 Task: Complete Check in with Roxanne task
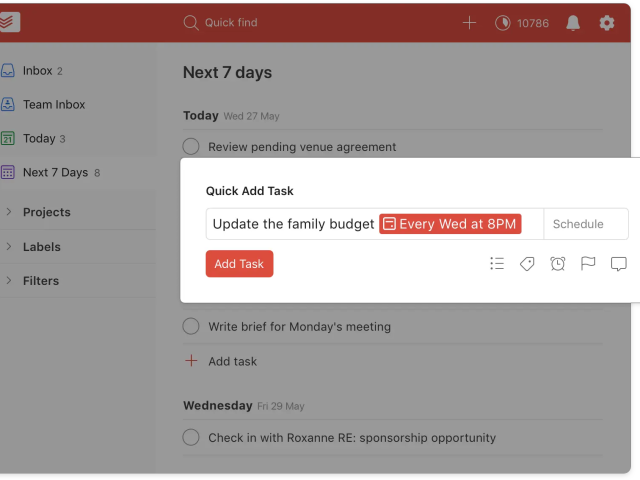pyautogui.click(x=191, y=437)
